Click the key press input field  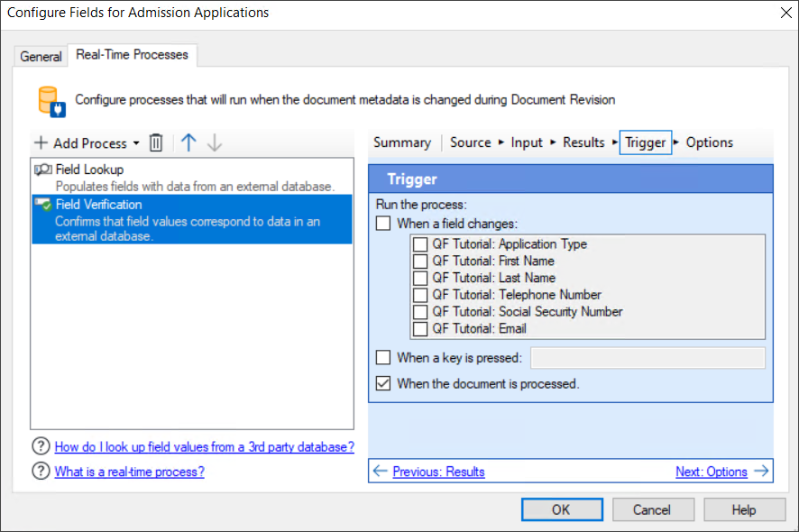click(647, 356)
